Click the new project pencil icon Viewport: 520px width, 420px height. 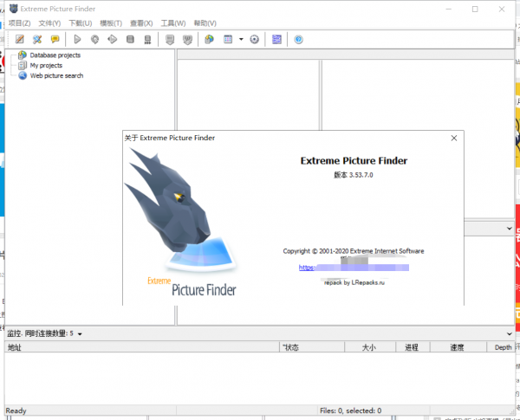point(20,40)
